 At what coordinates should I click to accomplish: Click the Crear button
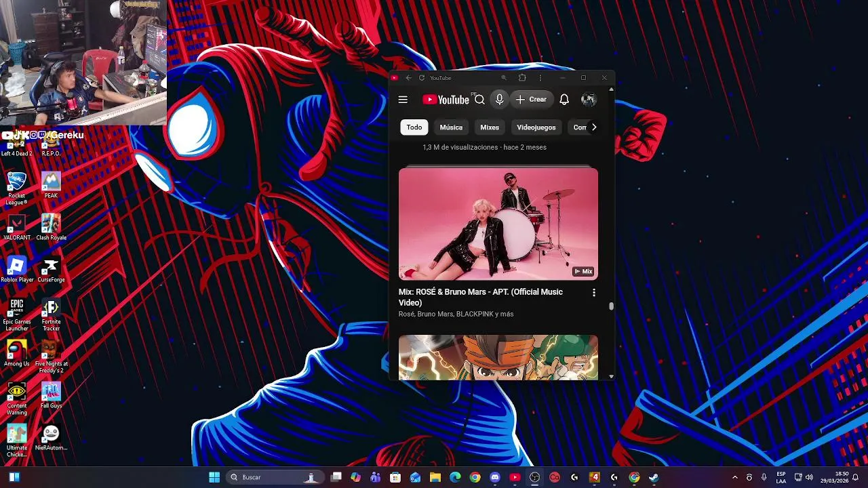click(x=531, y=100)
